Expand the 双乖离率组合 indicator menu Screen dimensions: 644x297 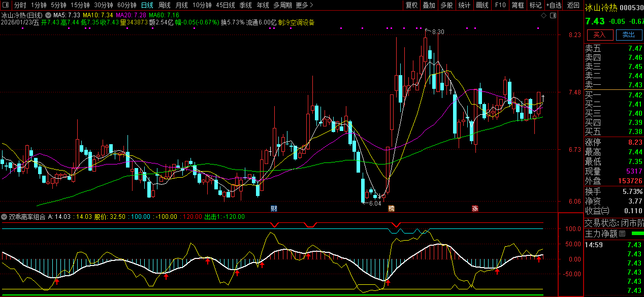[5, 217]
